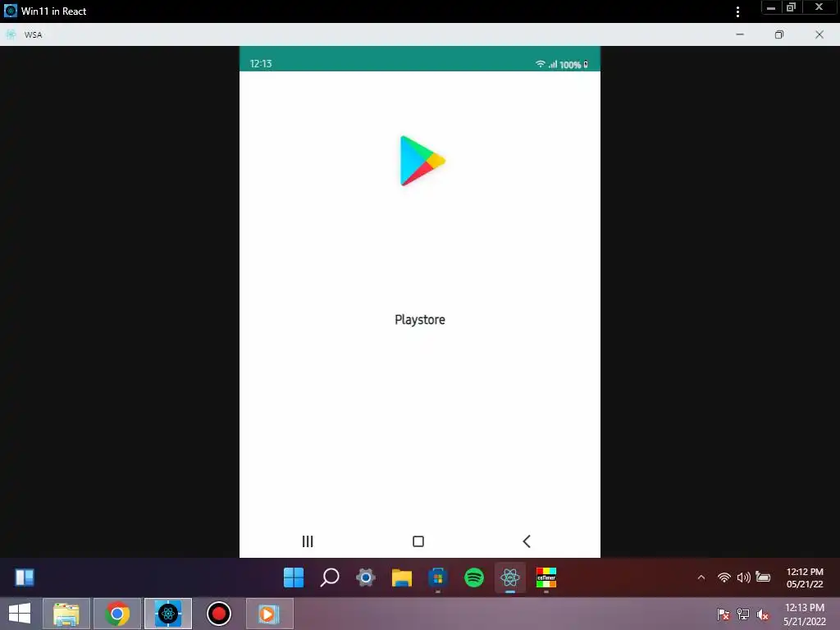Open Win11 battery tray icon
The width and height of the screenshot is (840, 630).
[763, 577]
